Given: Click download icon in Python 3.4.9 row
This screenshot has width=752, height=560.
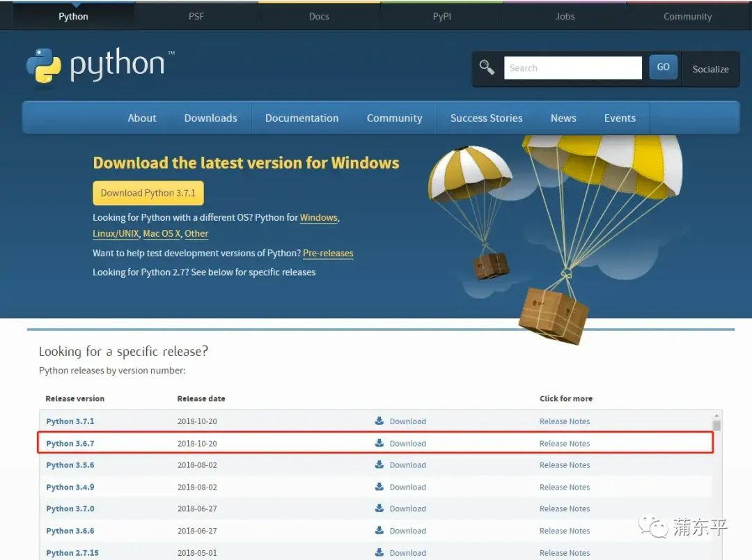Looking at the screenshot, I should 379,487.
